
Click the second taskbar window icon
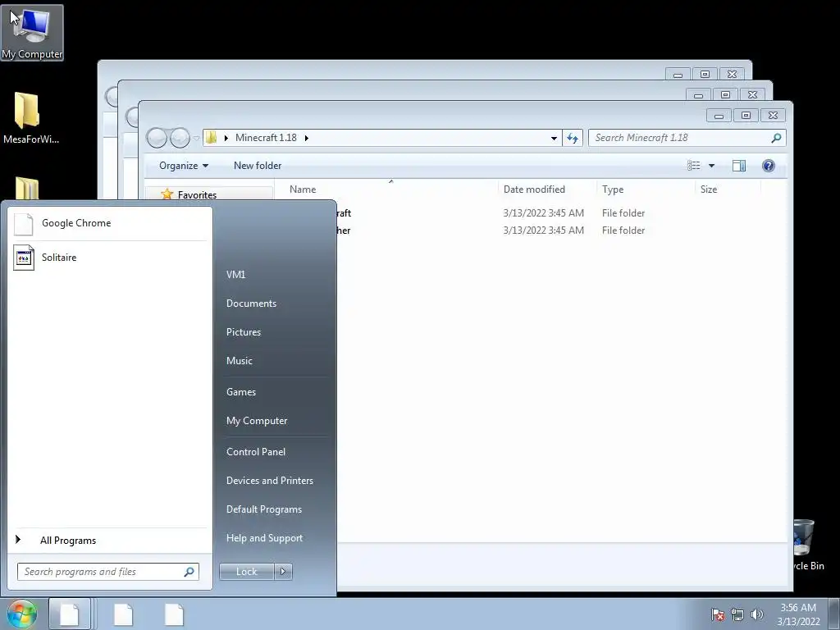(123, 614)
